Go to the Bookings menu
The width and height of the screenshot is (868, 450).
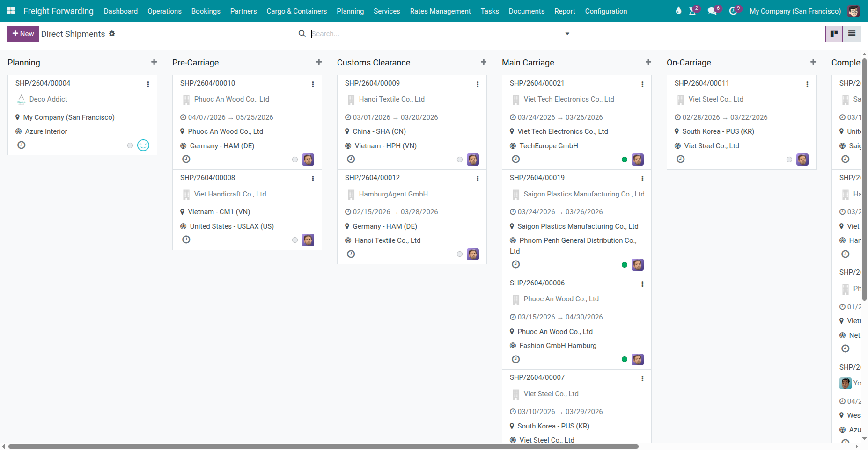pos(206,11)
